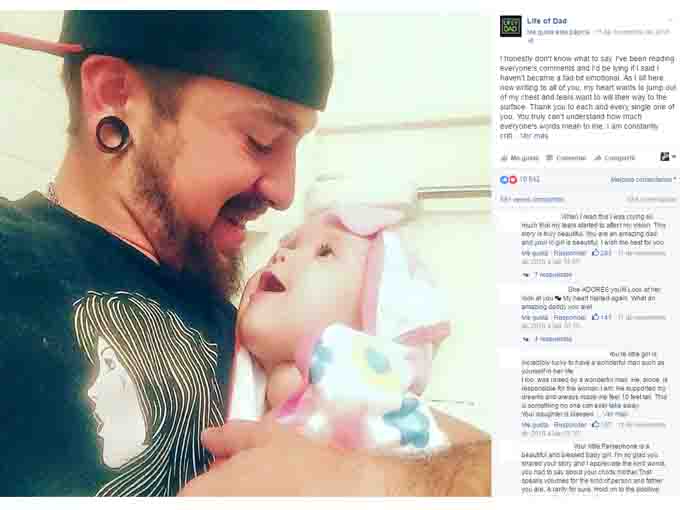The image size is (680, 510).
Task: Click the thumbs-up count on first comment
Action: [602, 253]
